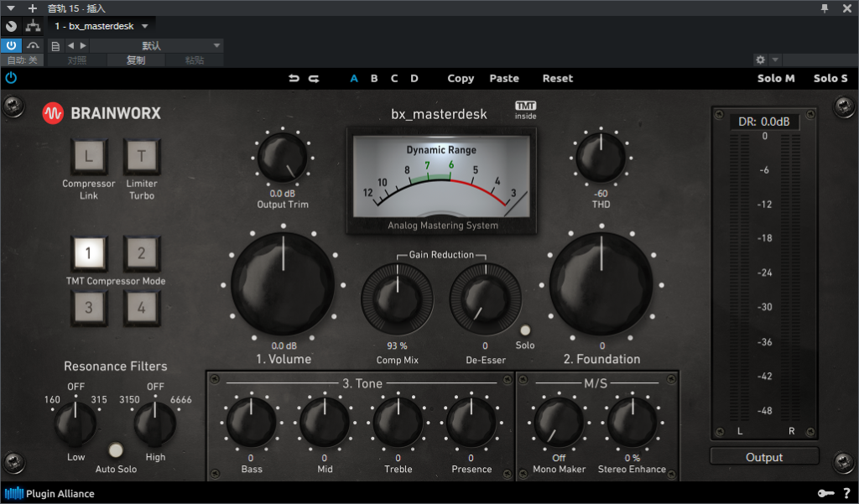Click the Low resonance filter knob
859x504 pixels.
coord(75,424)
